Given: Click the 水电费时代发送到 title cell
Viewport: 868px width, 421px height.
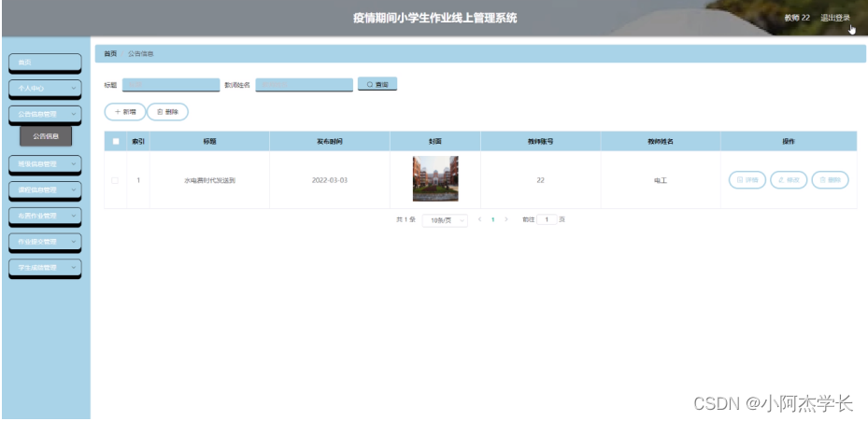Looking at the screenshot, I should (210, 180).
